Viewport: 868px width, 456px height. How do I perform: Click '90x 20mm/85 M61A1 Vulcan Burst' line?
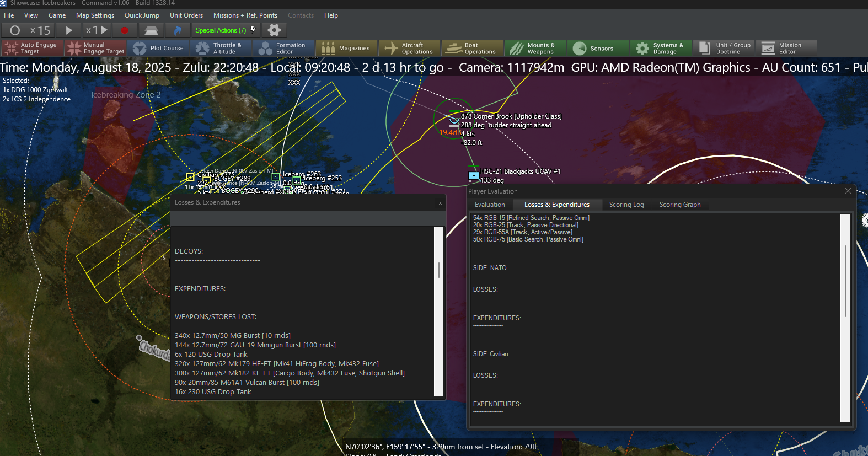(247, 383)
